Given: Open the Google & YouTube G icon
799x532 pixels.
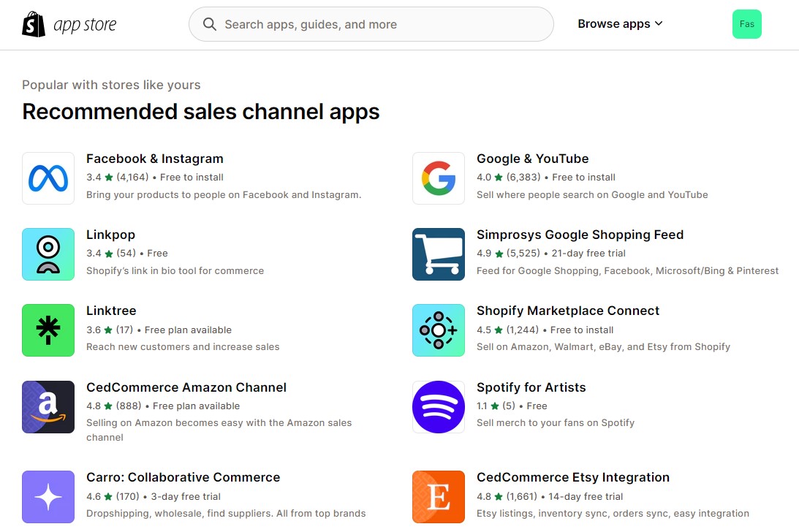Looking at the screenshot, I should click(439, 178).
